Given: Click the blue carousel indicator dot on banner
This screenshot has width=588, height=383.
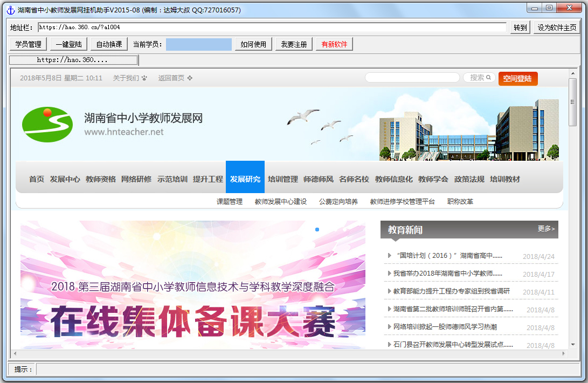Looking at the screenshot, I should pos(317,230).
